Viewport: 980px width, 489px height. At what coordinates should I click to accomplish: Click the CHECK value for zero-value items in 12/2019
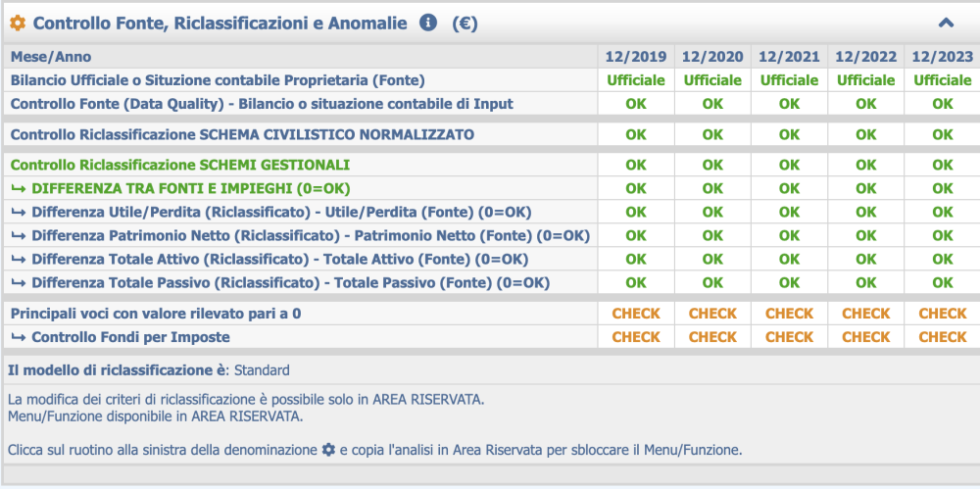[636, 314]
